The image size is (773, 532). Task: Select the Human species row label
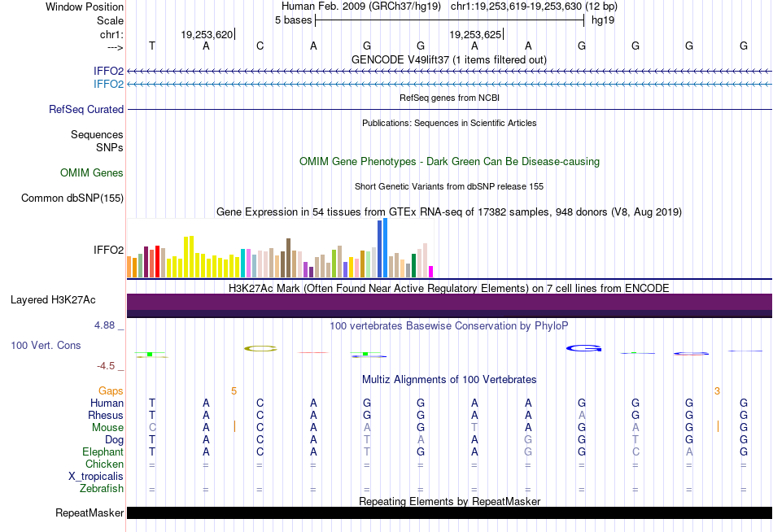(x=107, y=403)
